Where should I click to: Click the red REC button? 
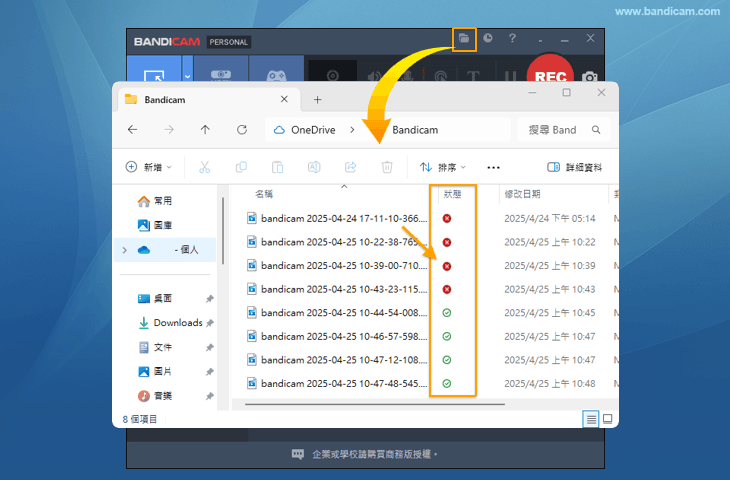tap(550, 70)
